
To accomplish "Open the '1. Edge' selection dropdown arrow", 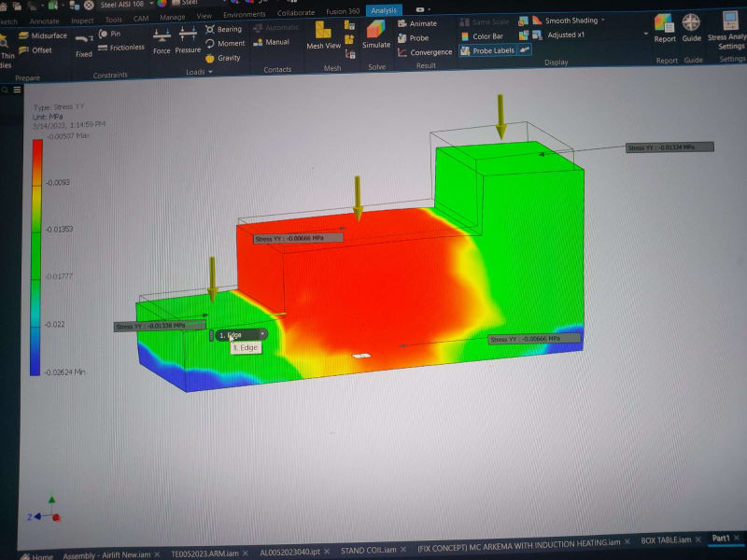I will click(262, 334).
